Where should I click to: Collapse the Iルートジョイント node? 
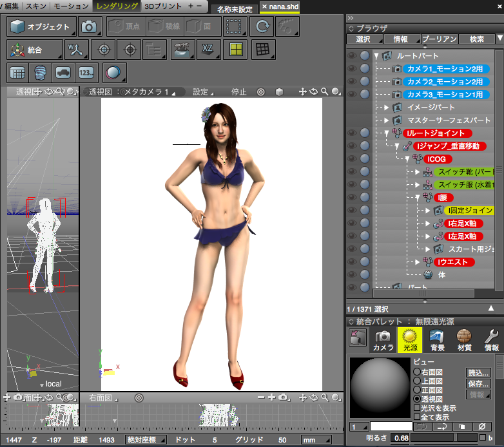pyautogui.click(x=387, y=133)
